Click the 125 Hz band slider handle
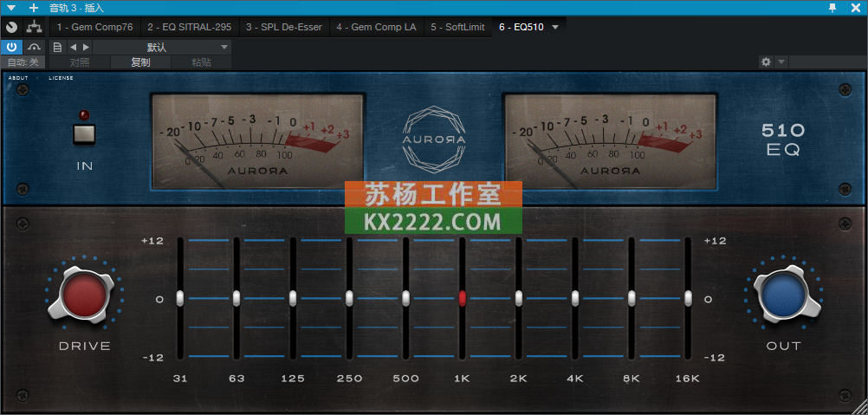Viewport: 868px width, 415px height. click(x=293, y=298)
